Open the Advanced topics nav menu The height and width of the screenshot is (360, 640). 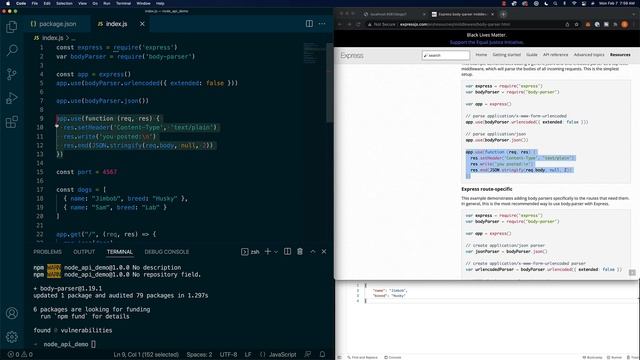(589, 55)
